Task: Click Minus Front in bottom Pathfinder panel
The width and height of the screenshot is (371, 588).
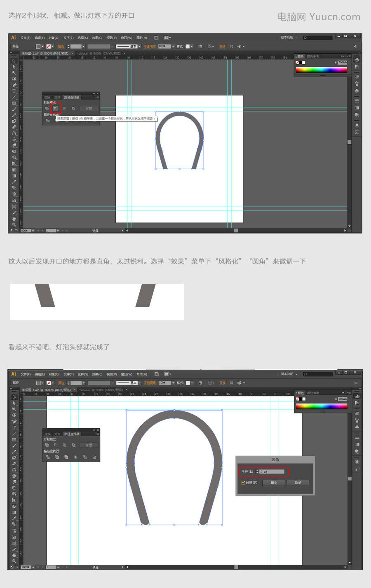Action: coord(55,445)
